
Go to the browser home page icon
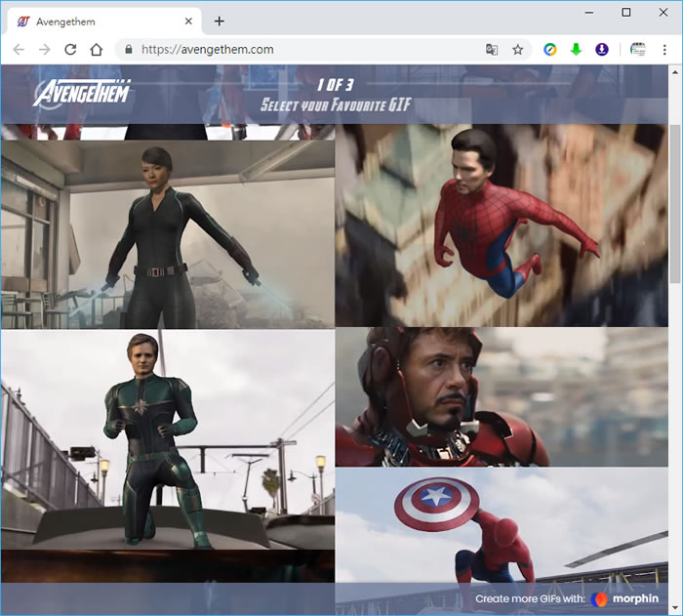[x=96, y=50]
